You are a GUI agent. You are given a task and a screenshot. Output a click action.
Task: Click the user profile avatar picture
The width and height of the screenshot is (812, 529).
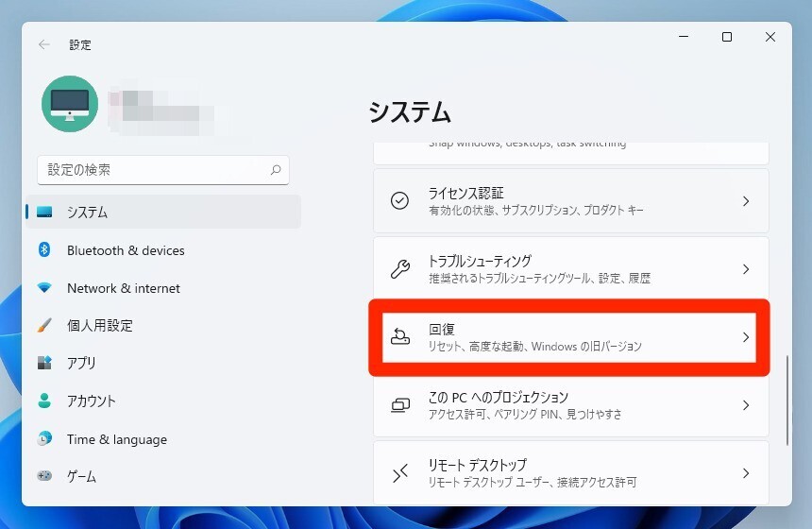click(x=70, y=104)
